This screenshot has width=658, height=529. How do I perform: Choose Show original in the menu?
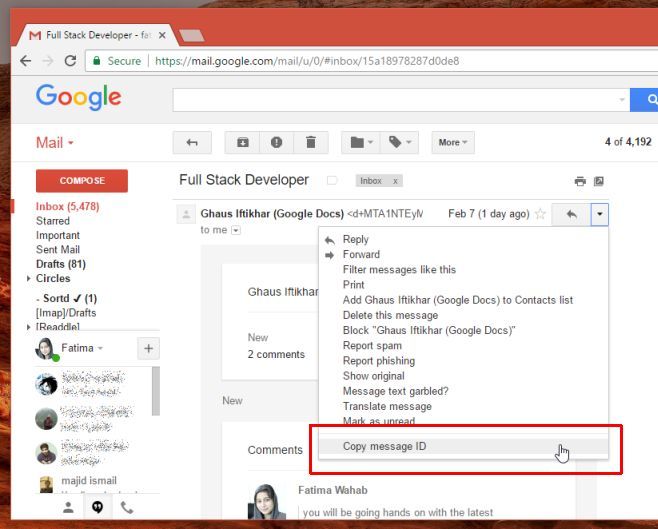click(x=375, y=376)
